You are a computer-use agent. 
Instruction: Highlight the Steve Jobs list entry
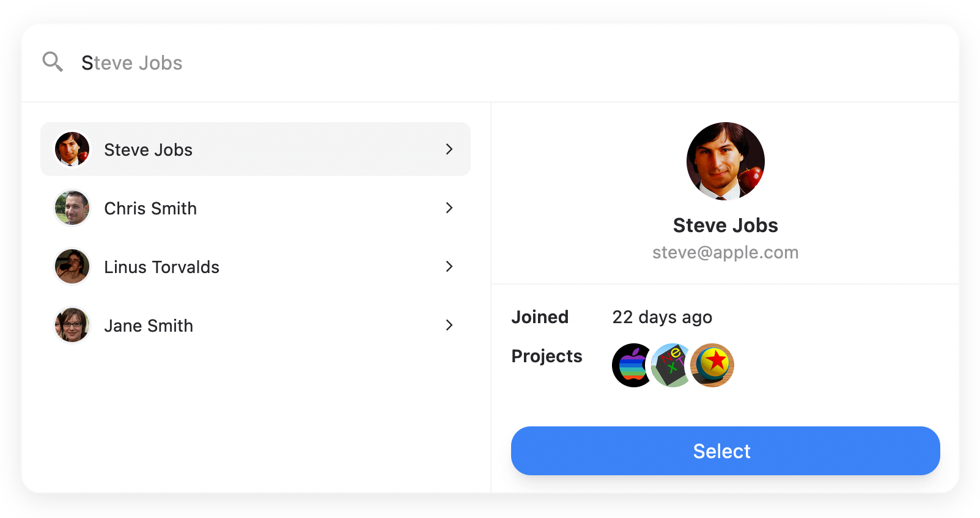click(x=256, y=149)
